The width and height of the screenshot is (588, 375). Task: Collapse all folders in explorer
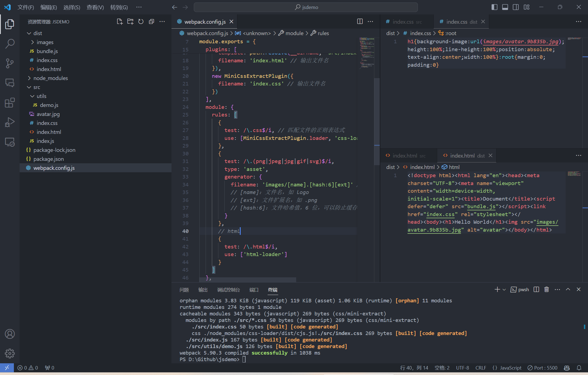click(151, 21)
